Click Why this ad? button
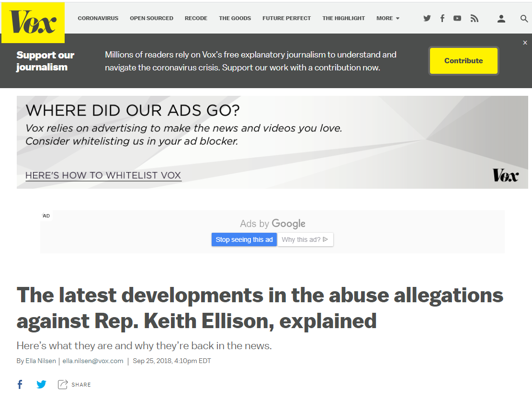532x399 pixels. tap(306, 239)
